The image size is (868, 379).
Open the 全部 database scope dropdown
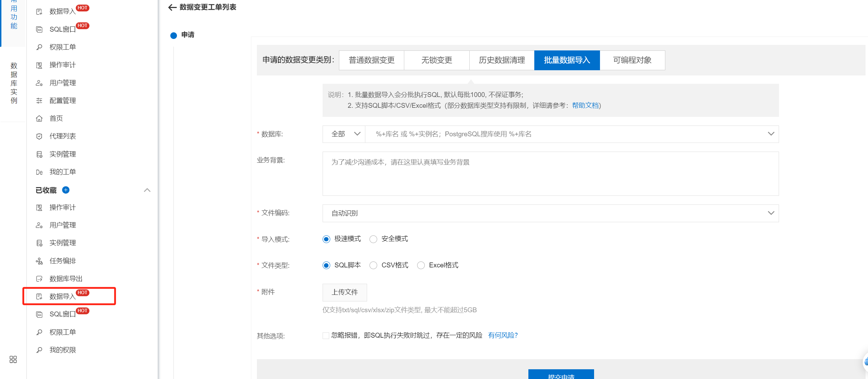tap(344, 134)
